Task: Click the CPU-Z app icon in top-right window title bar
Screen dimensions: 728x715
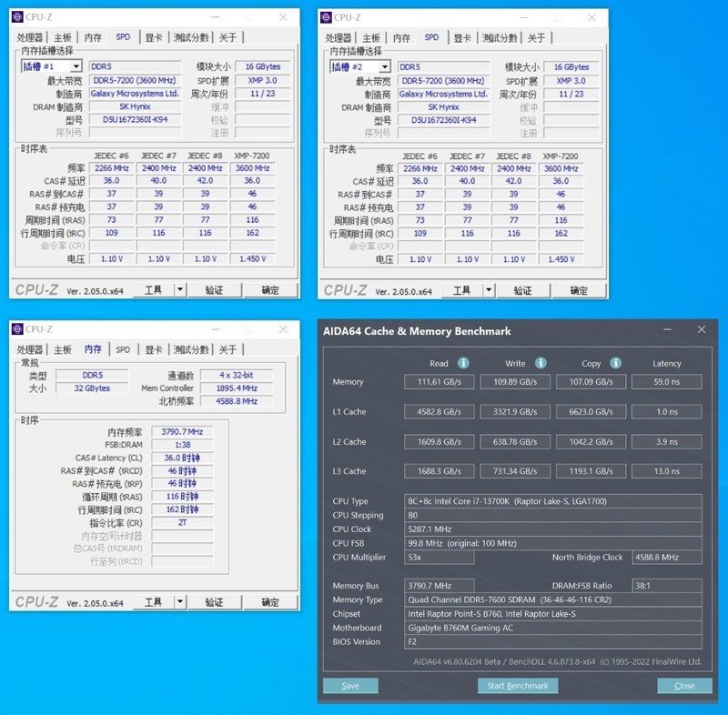Action: click(326, 16)
